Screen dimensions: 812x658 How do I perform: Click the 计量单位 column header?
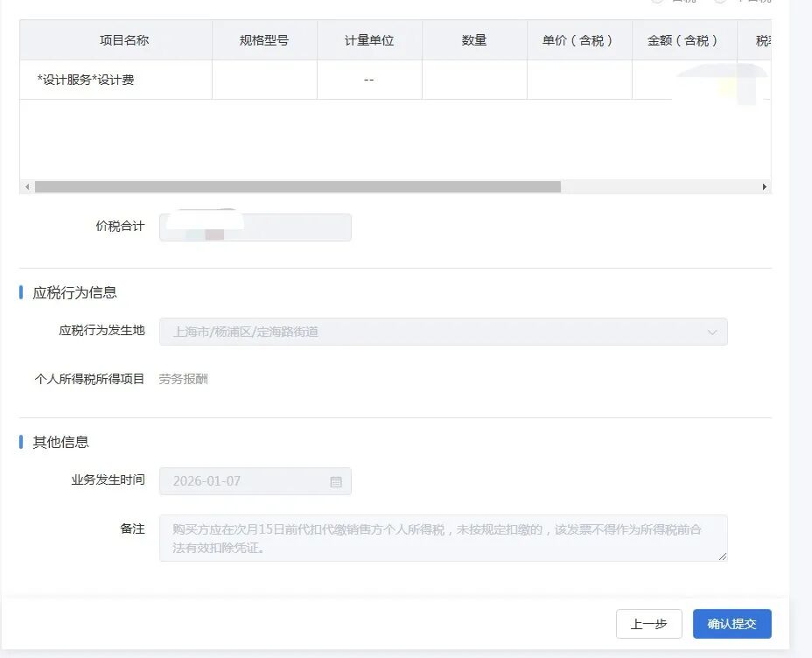pyautogui.click(x=369, y=40)
